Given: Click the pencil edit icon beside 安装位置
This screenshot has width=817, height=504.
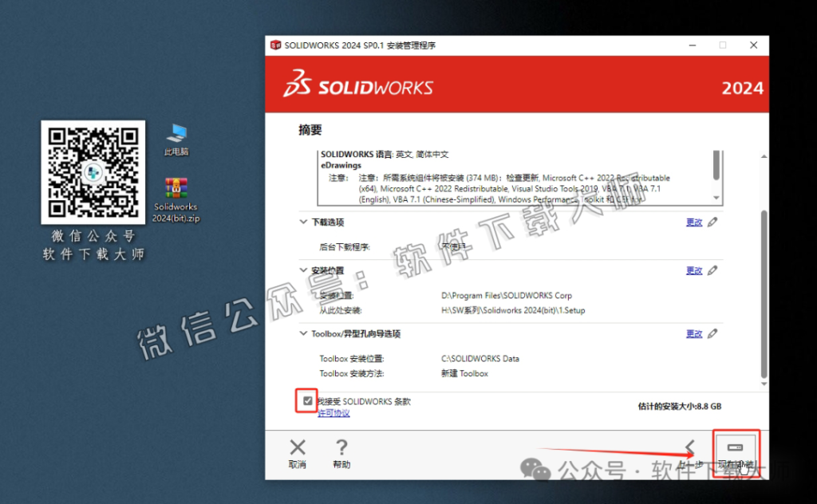Looking at the screenshot, I should (712, 270).
